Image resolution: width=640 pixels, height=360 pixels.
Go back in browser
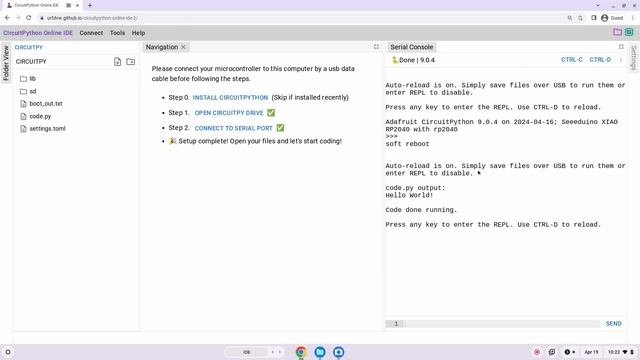[x=7, y=18]
